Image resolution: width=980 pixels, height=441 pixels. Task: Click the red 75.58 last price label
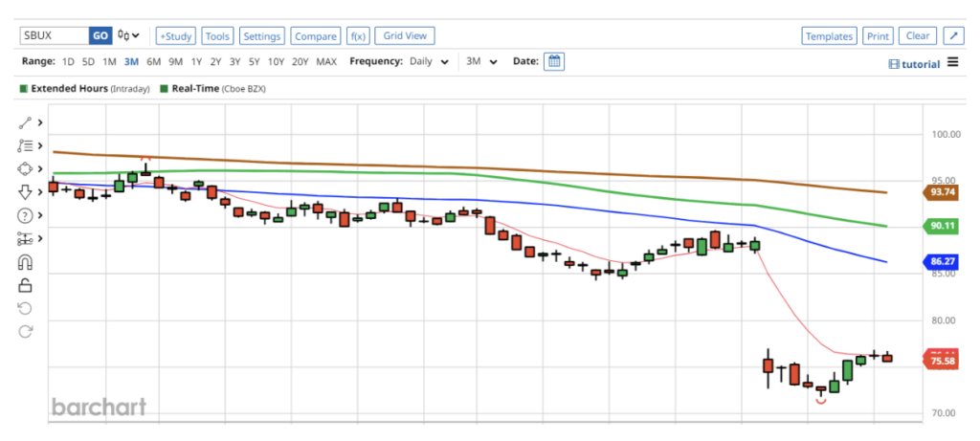pos(941,361)
